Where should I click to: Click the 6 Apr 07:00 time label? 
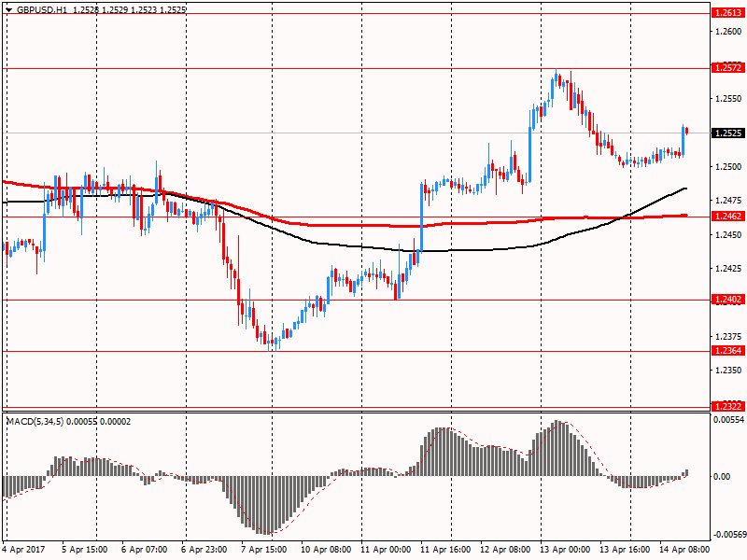145,550
